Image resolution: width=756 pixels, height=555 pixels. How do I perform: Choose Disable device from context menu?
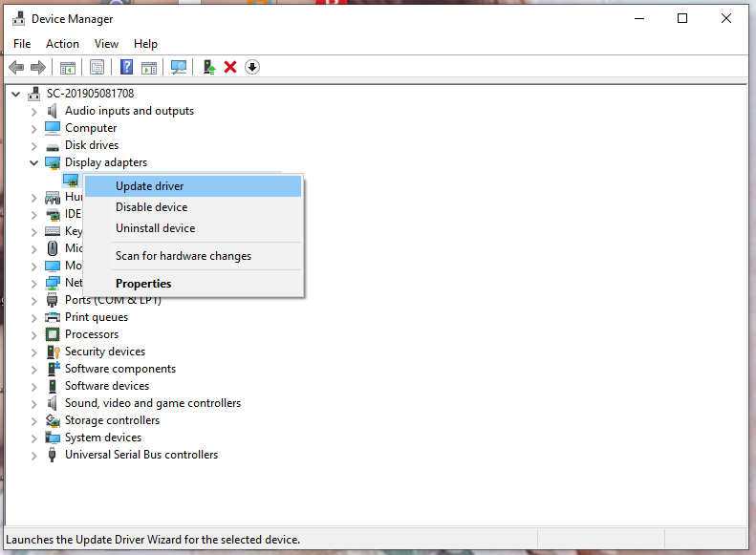(x=193, y=207)
